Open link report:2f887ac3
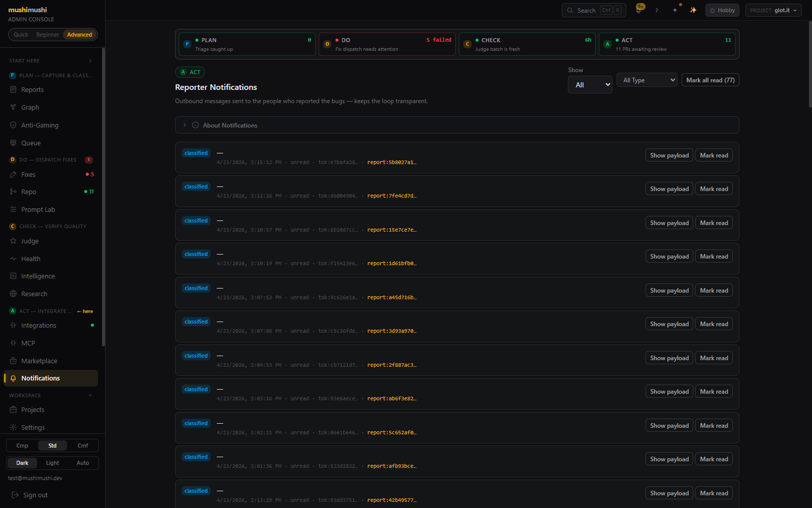 coord(392,365)
